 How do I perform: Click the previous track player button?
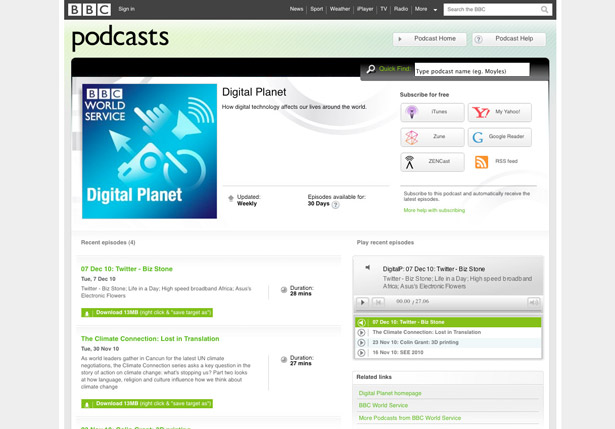pos(378,302)
